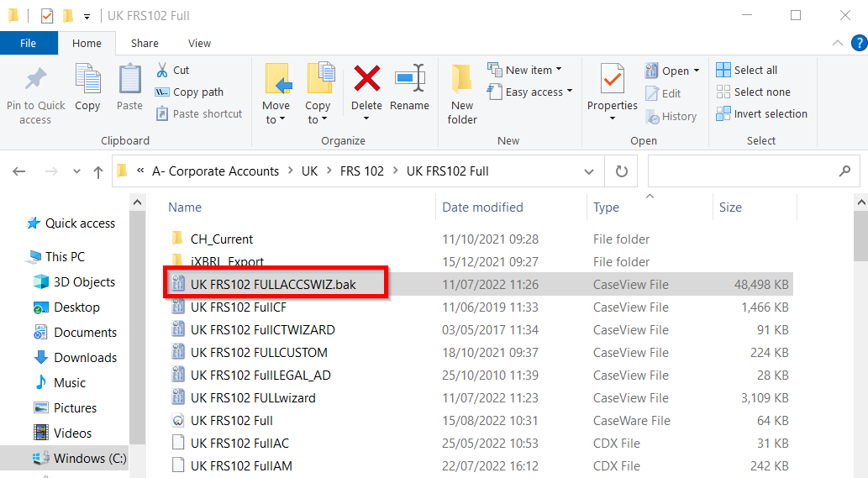The image size is (868, 478).
Task: Open the address bar history dropdown
Action: pos(589,171)
